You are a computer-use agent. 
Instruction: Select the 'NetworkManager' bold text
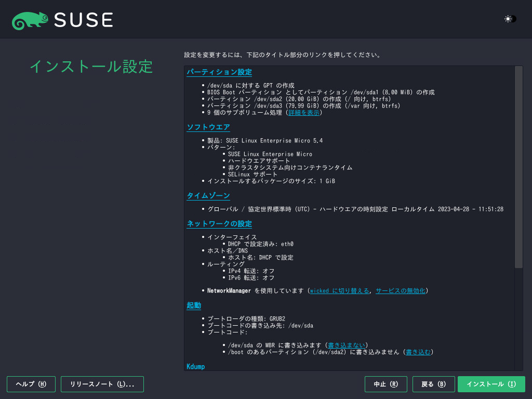[x=229, y=291]
